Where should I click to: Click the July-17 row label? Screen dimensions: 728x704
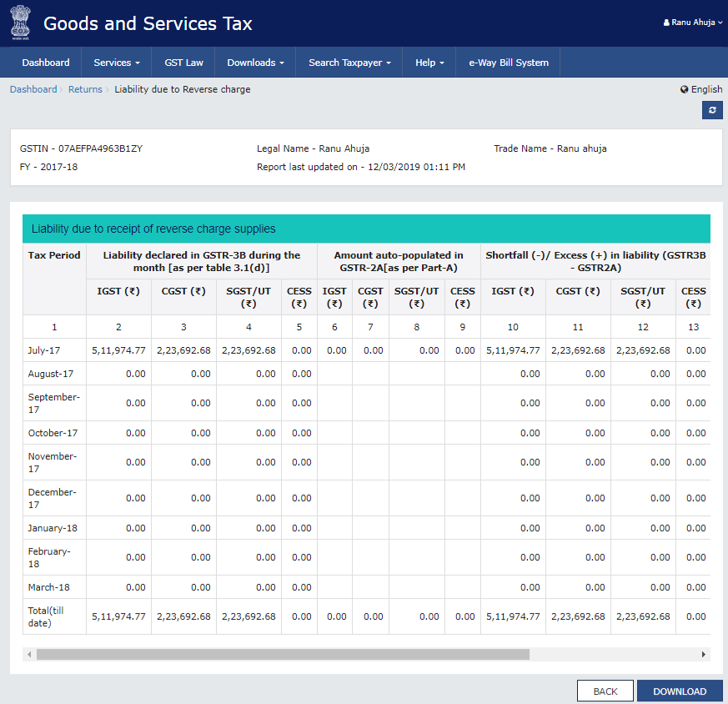(44, 350)
